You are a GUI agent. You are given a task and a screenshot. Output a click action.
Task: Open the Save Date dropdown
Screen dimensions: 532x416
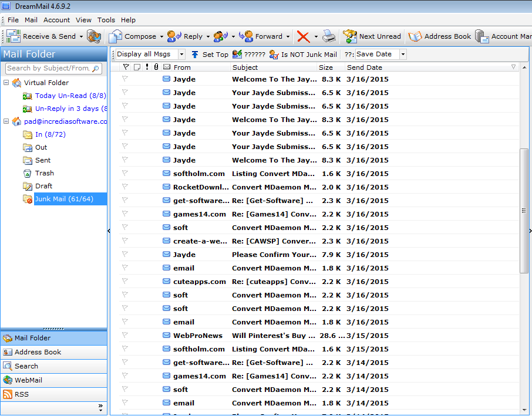tap(403, 54)
